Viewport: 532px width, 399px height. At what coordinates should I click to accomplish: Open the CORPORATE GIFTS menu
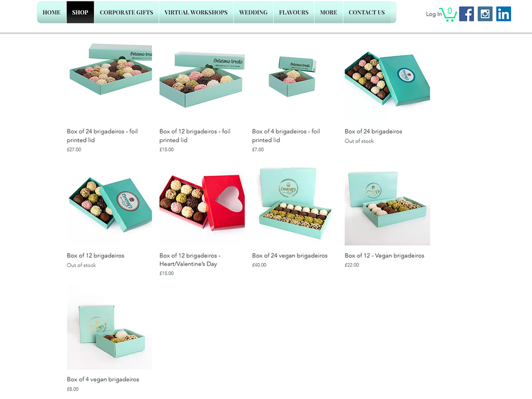pyautogui.click(x=126, y=12)
